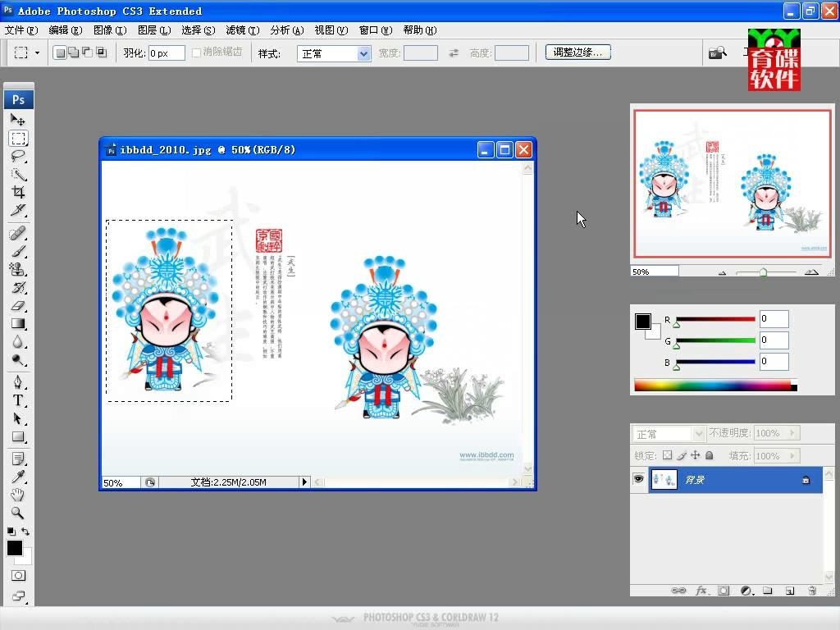
Task: Open the layer blend mode dropdown
Action: coord(669,433)
